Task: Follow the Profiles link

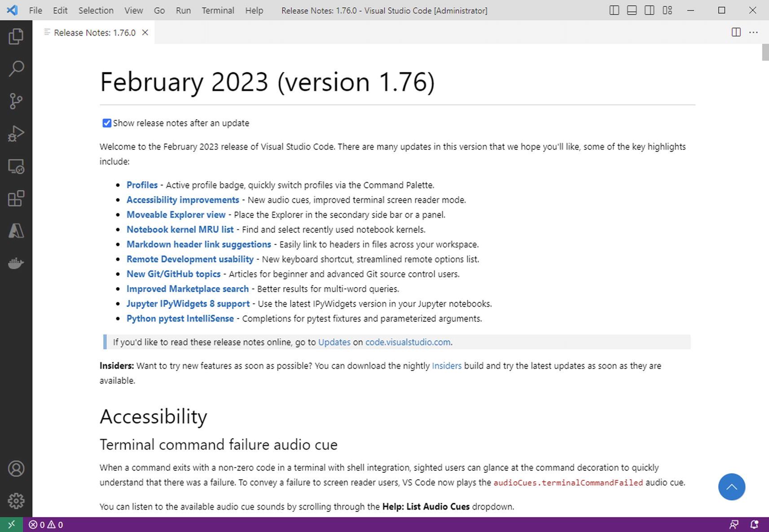Action: tap(142, 185)
